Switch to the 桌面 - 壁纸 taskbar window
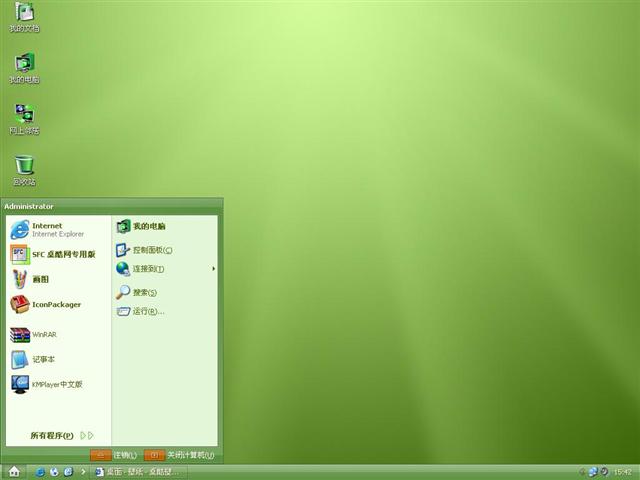The height and width of the screenshot is (480, 640). click(x=137, y=472)
